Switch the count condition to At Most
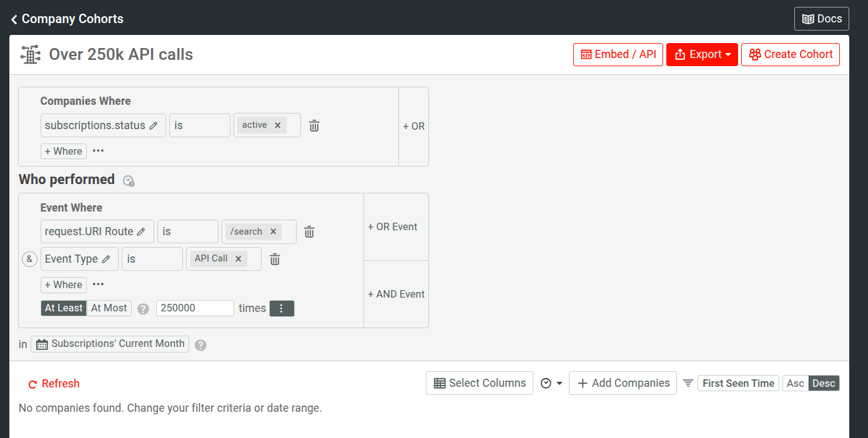The width and height of the screenshot is (868, 438). 109,308
